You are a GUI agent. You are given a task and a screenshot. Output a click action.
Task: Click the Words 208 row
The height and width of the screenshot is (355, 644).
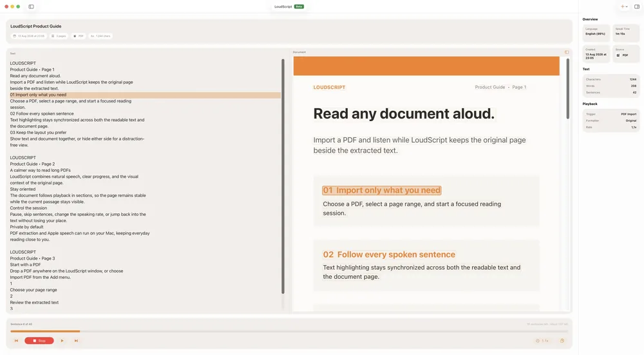[611, 86]
